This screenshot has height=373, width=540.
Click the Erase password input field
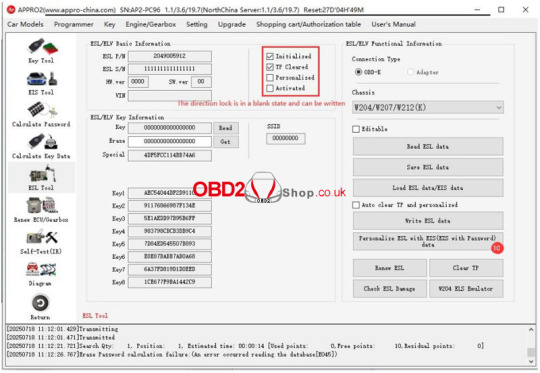point(170,142)
